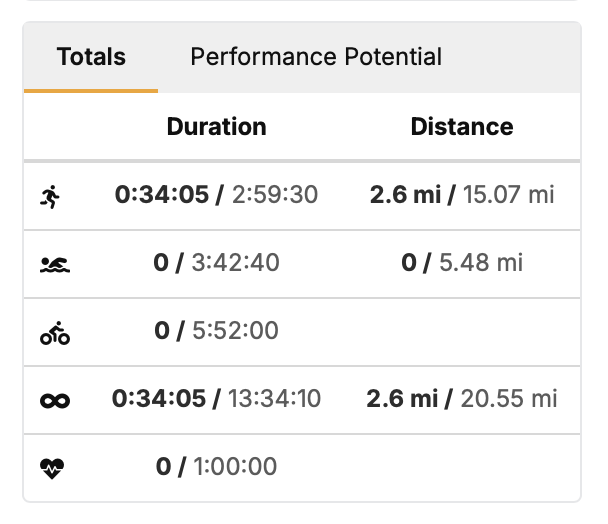The image size is (608, 524).
Task: Click the run distance 2.6 mi / 15.07 mi
Action: pyautogui.click(x=462, y=195)
